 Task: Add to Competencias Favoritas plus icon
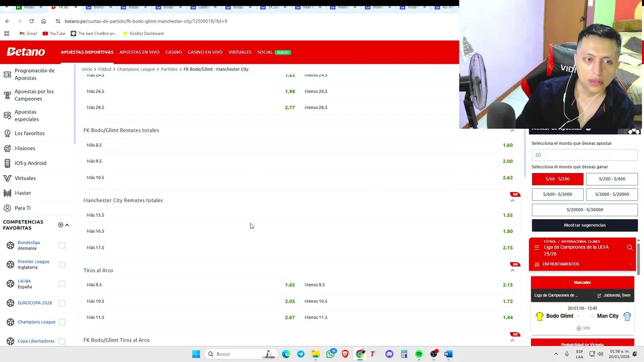[60, 225]
